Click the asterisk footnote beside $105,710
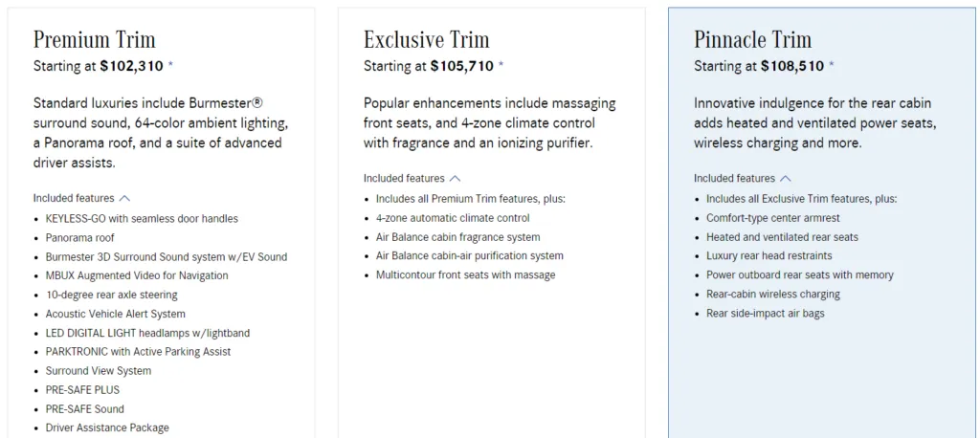980x438 pixels. point(501,67)
